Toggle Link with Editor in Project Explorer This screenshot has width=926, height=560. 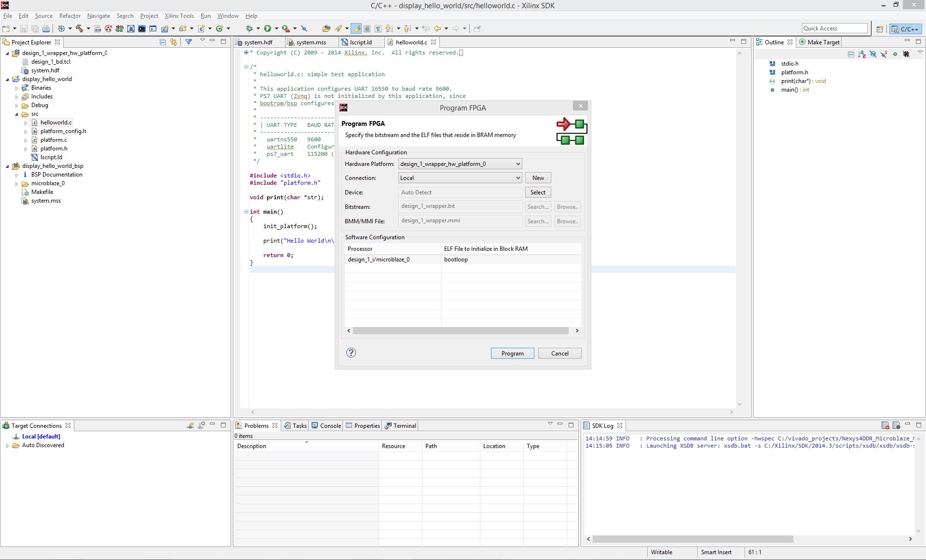(x=174, y=42)
